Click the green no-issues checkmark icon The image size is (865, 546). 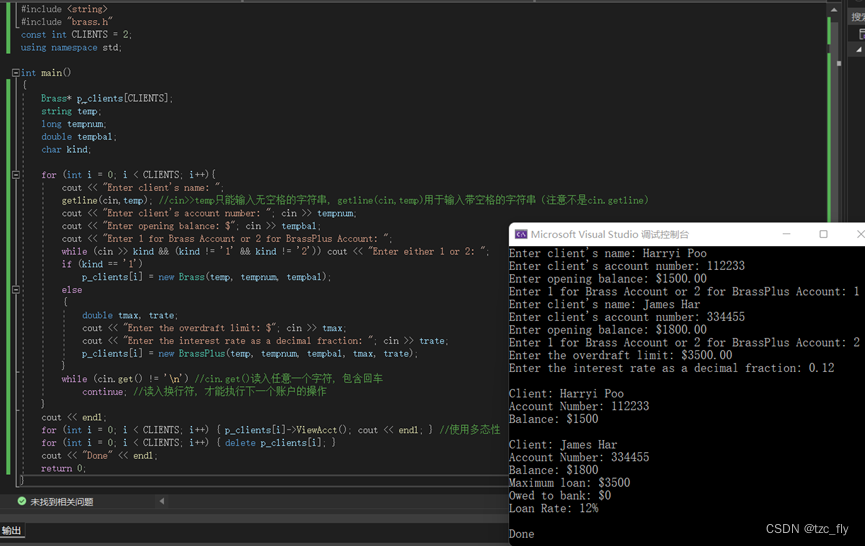click(22, 501)
